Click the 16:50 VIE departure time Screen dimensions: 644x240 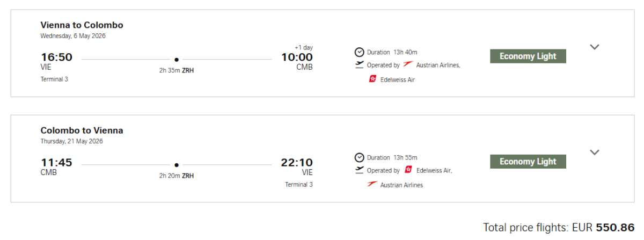pos(56,57)
